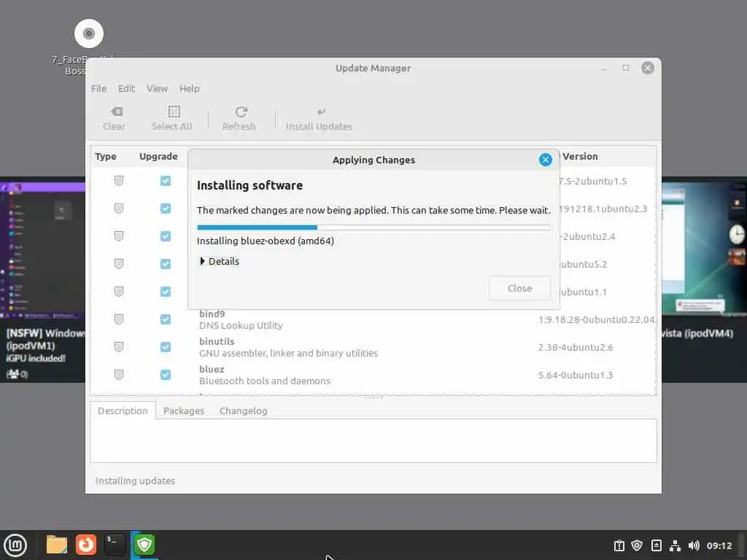This screenshot has height=560, width=747.
Task: Click 'Installing bluez-obexd (amd64)' status text
Action: click(266, 241)
